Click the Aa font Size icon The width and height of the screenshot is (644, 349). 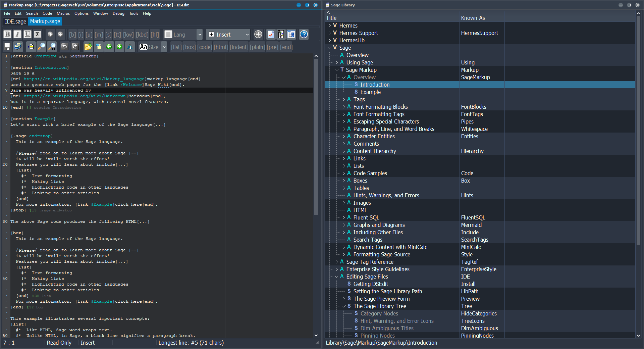click(144, 47)
